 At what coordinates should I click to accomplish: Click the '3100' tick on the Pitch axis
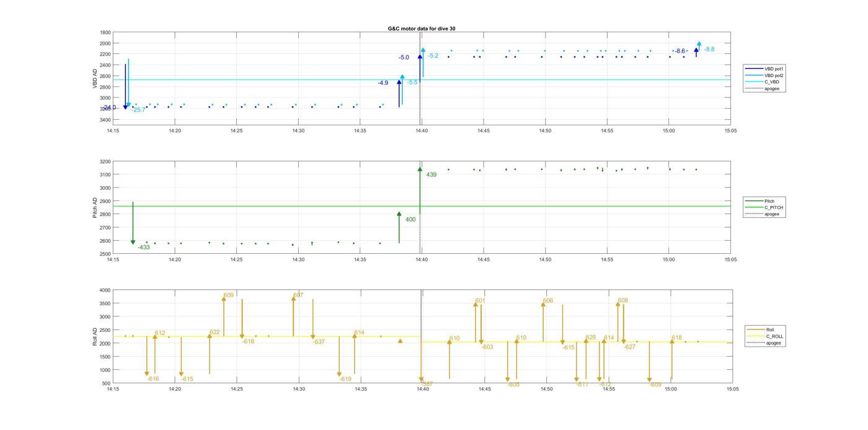pyautogui.click(x=104, y=174)
